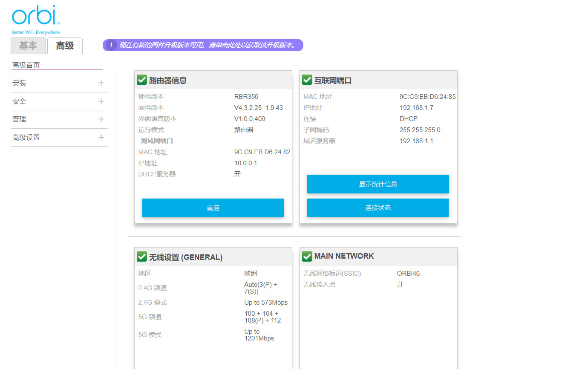This screenshot has width=588, height=369.
Task: Click the 欧洲 region link
Action: coord(249,273)
